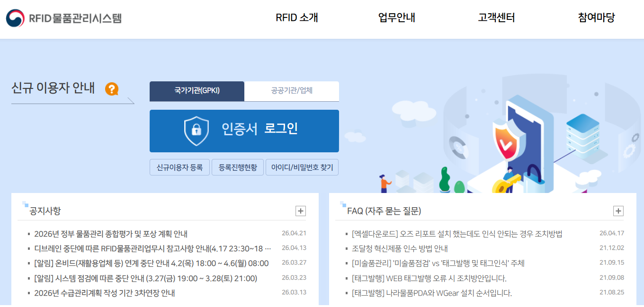Click the date 26.03.13 in 공지사항

click(x=294, y=292)
